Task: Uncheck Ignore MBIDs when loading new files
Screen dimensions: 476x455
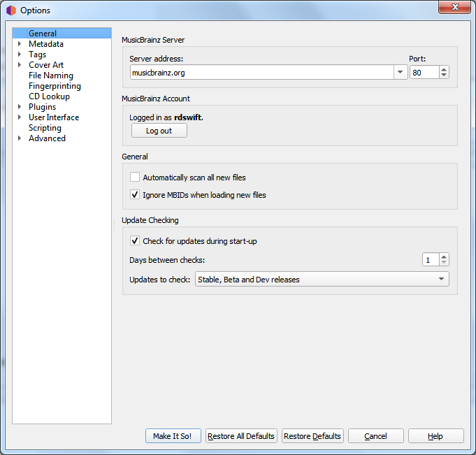Action: coord(136,195)
